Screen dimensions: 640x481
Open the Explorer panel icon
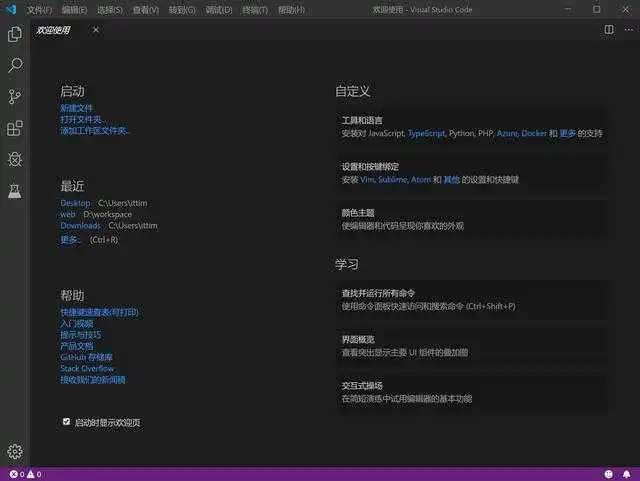15,34
